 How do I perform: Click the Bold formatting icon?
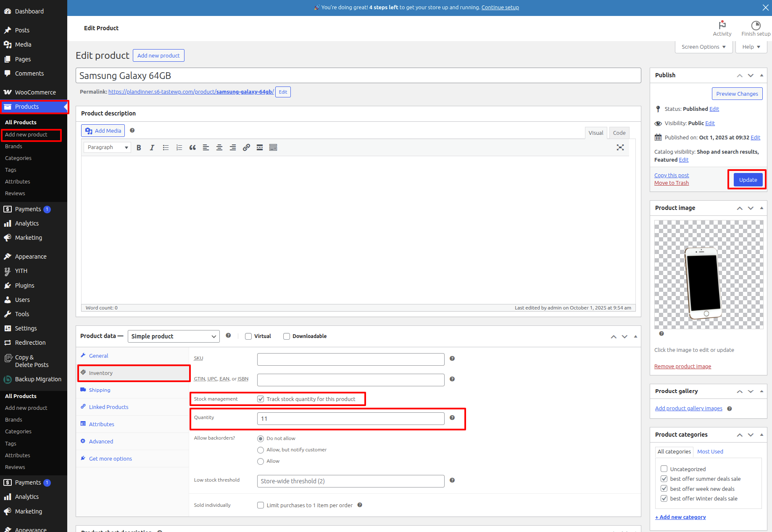coord(139,147)
